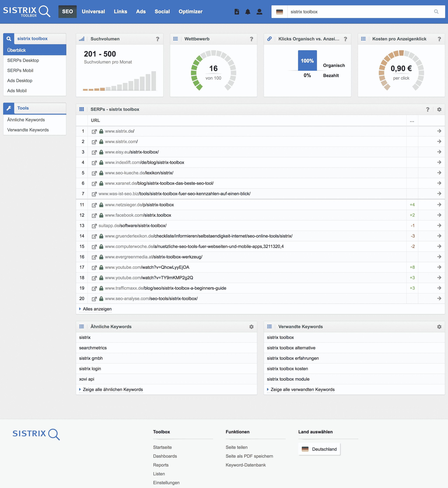Switch to the Social tab

(162, 11)
